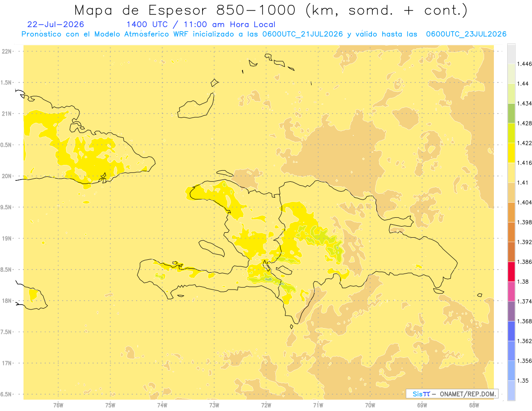This screenshot has height=411, width=532.
Task: Pick the yellow-green swatch above 1.422
Action: point(511,133)
